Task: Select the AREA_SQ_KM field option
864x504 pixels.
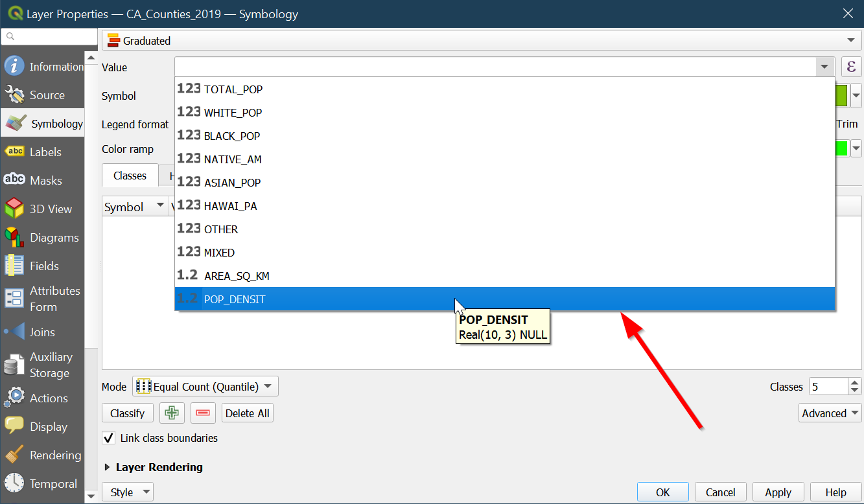Action: click(x=236, y=276)
